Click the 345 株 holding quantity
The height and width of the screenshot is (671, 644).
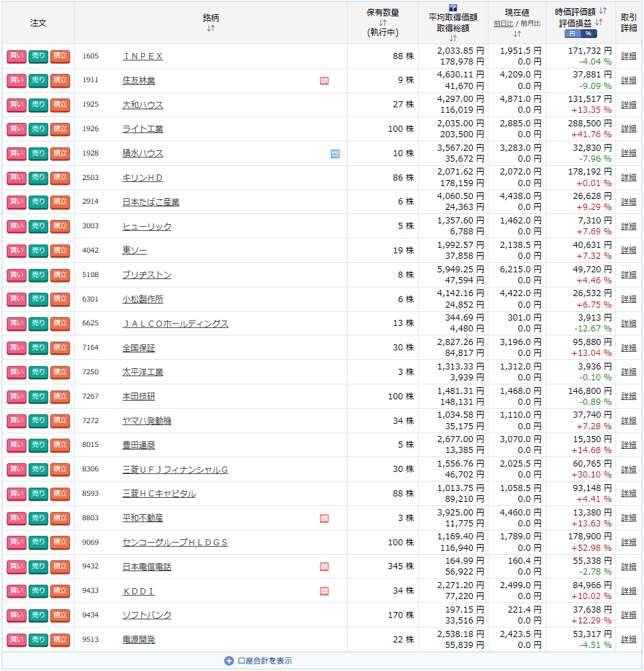(401, 566)
